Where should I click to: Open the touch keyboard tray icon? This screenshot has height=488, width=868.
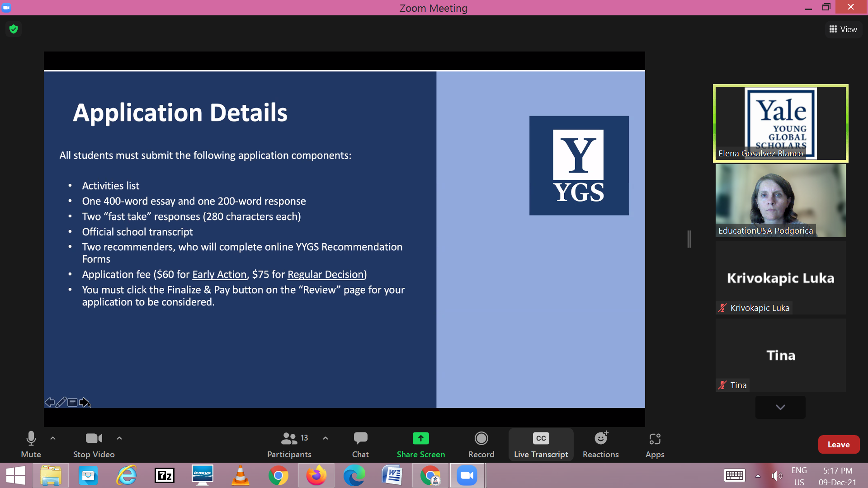point(734,476)
